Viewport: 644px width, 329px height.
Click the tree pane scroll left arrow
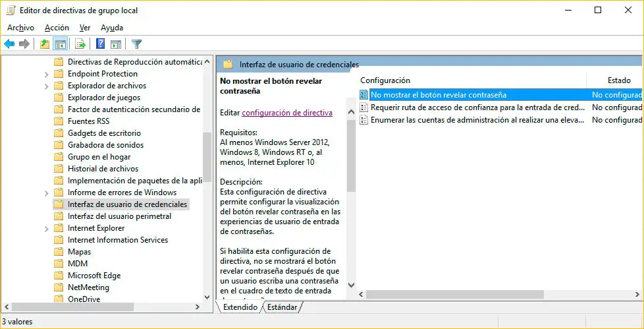[x=6, y=307]
